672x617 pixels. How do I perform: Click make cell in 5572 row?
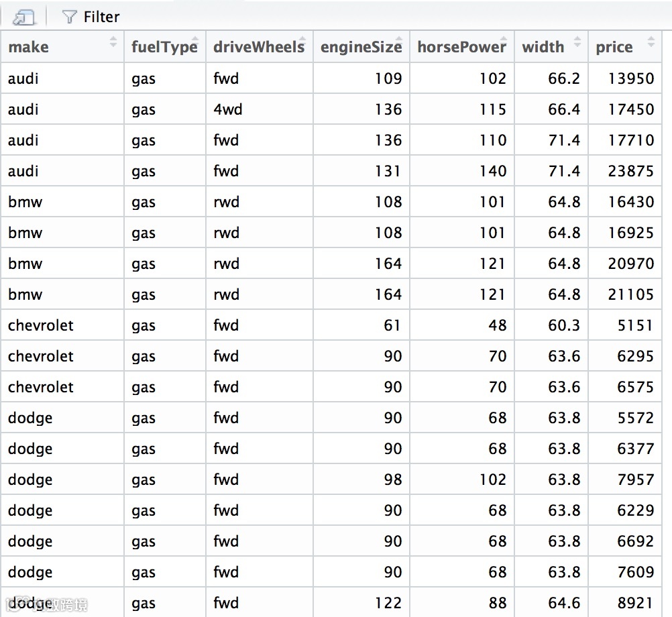[62, 418]
